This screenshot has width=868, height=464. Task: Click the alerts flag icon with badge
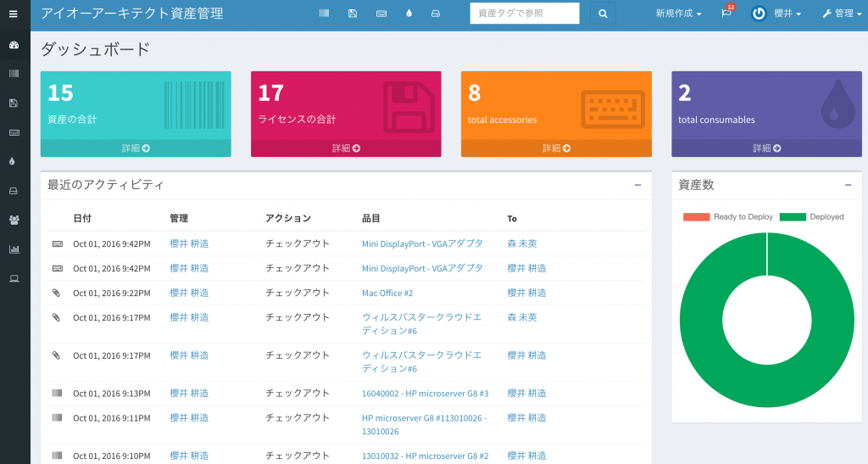tap(726, 14)
